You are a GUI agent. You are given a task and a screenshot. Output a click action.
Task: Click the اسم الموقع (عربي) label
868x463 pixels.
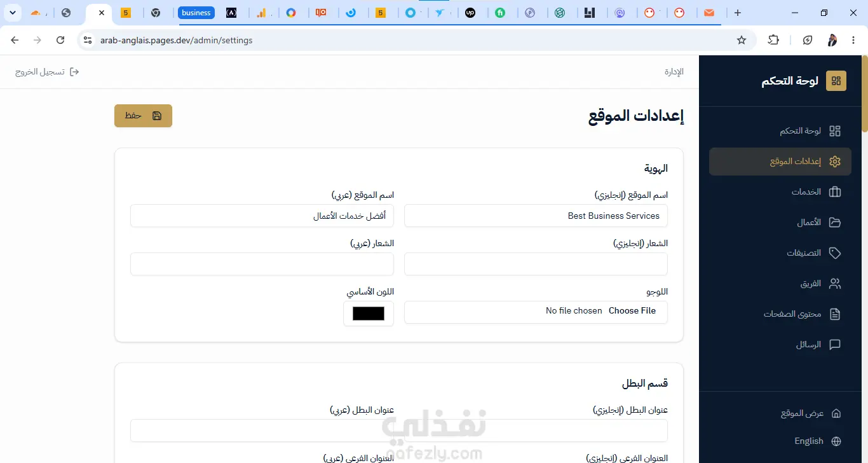tap(363, 195)
